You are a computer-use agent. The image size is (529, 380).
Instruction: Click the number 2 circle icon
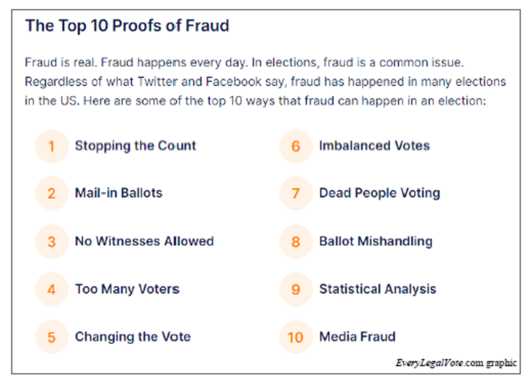(x=52, y=193)
